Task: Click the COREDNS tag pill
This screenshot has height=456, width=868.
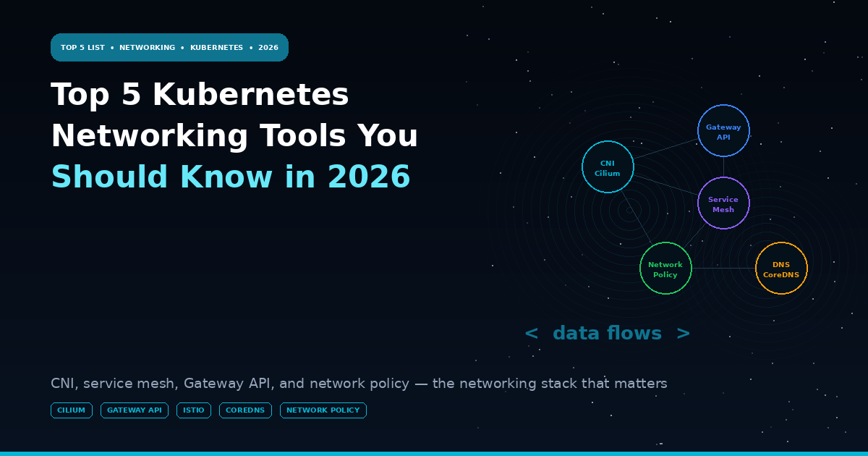Action: tap(245, 410)
